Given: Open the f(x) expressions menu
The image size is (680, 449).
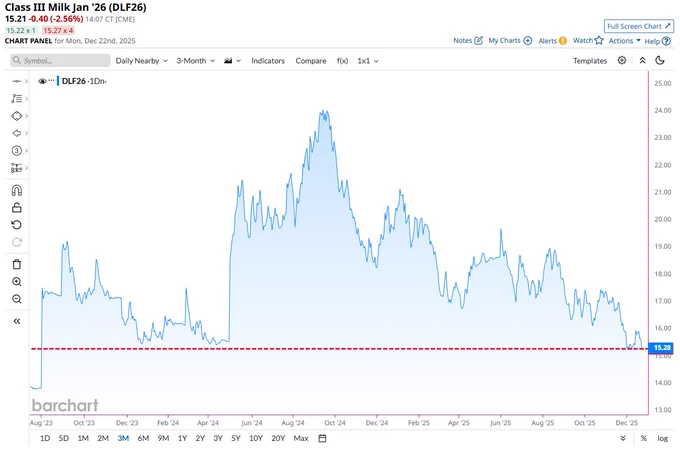Looking at the screenshot, I should (x=342, y=61).
